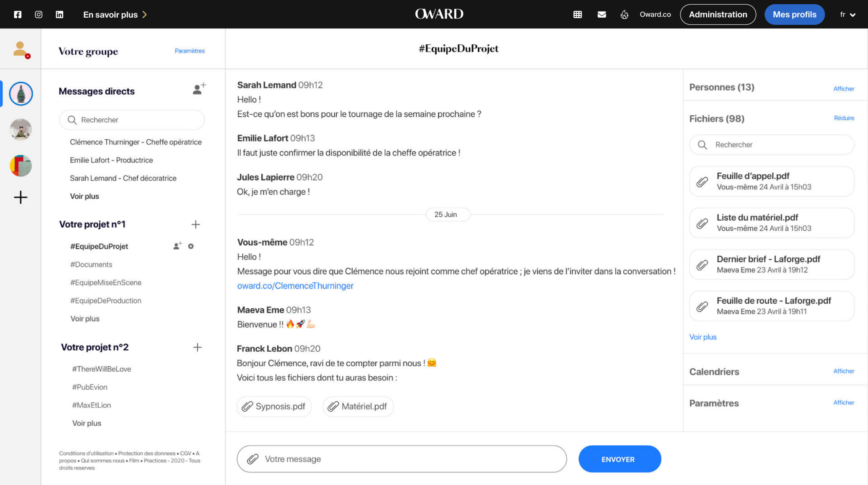The width and height of the screenshot is (868, 485).
Task: Switch to the #Documents channel
Action: click(91, 265)
